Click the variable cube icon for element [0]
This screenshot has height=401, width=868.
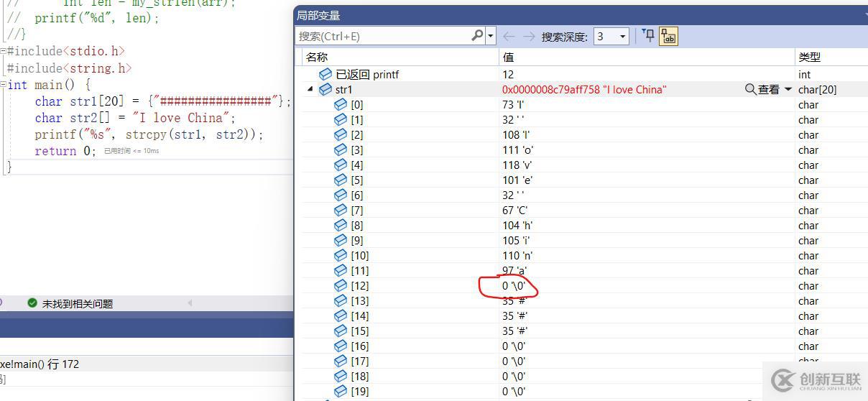point(341,104)
